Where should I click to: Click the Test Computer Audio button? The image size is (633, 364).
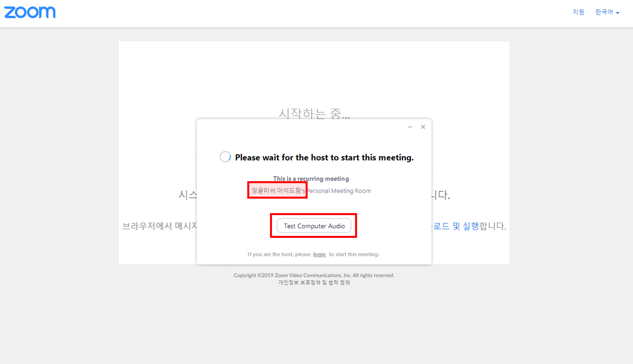tap(314, 226)
